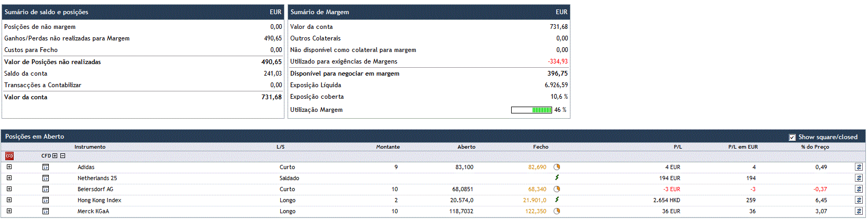Click the trade ticket icon in Merck KGaA row

[859, 211]
